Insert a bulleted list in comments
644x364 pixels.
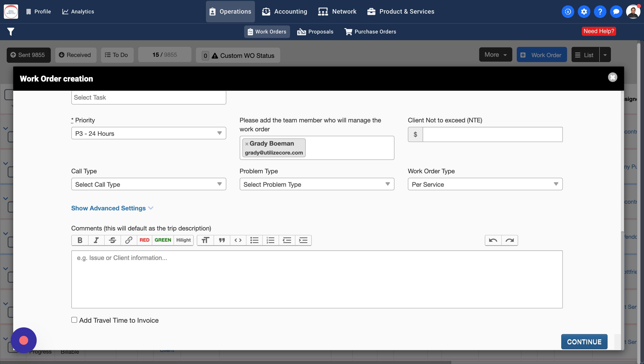click(x=254, y=240)
